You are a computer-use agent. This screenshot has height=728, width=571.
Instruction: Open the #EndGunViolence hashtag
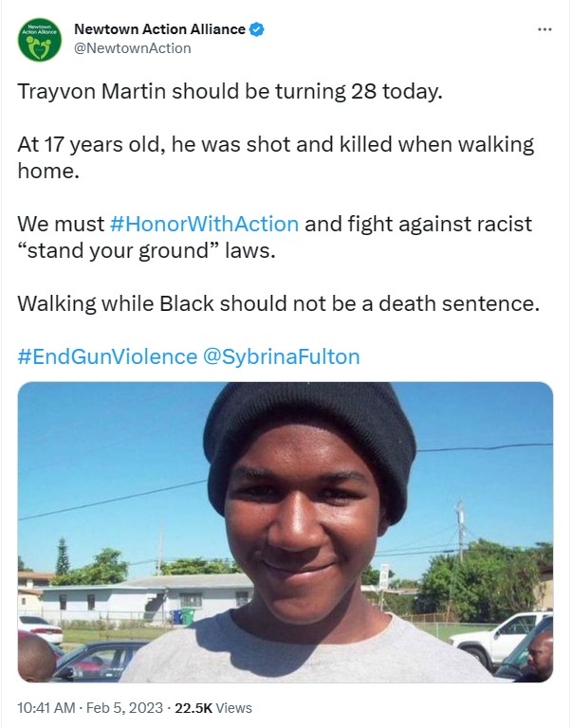(107, 356)
